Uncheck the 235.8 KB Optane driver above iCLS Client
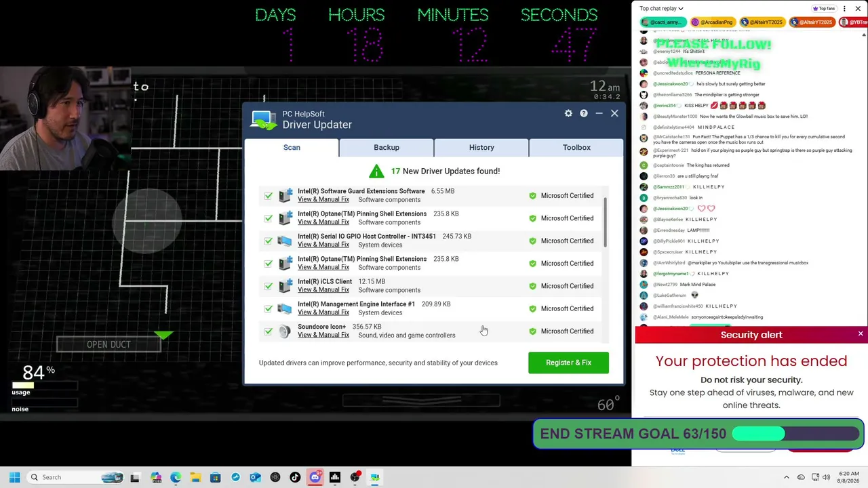868x488 pixels. [269, 264]
